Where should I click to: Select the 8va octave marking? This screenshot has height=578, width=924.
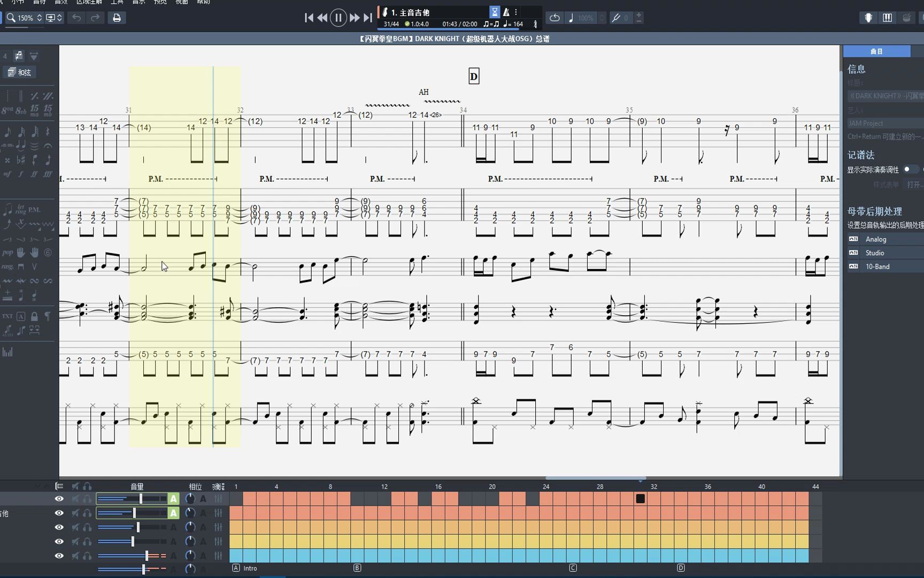[x=7, y=111]
